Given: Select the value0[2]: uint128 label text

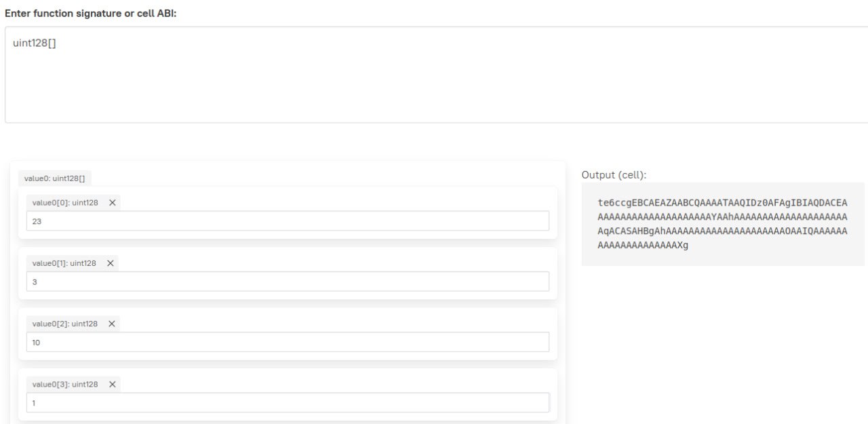Looking at the screenshot, I should (x=65, y=324).
